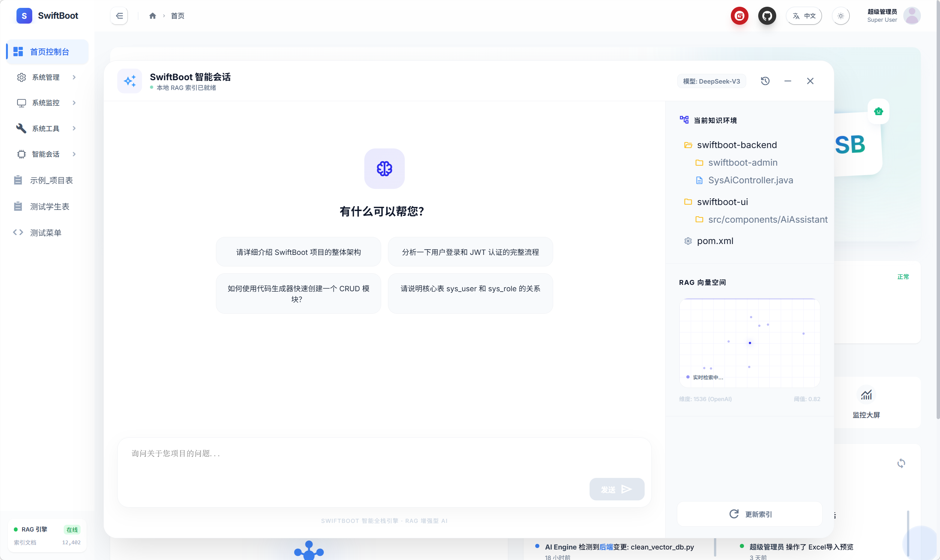Viewport: 940px width, 560px height.
Task: Click the 测试菜单 code brackets icon
Action: tap(18, 232)
